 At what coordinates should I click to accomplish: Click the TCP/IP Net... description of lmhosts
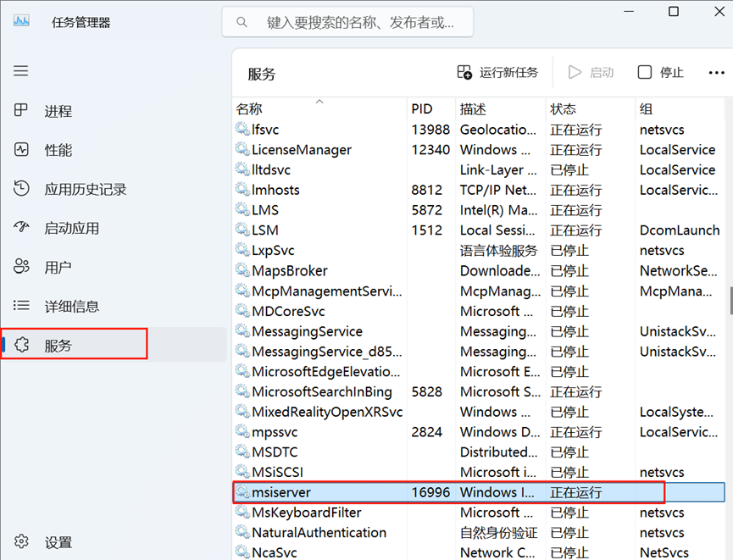[498, 190]
